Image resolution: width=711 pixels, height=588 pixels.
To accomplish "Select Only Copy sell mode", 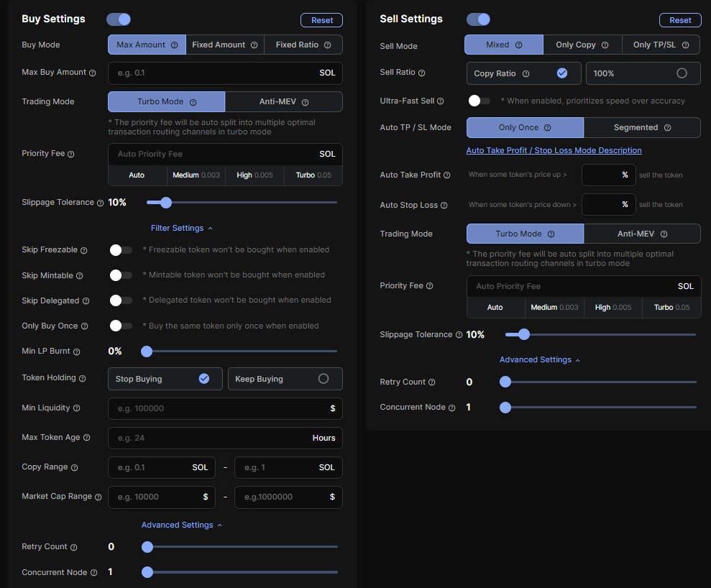I will 582,45.
